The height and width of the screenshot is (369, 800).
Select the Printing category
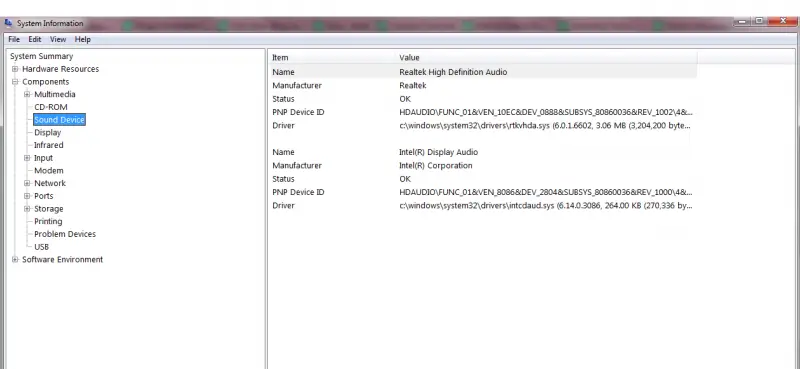coord(48,222)
